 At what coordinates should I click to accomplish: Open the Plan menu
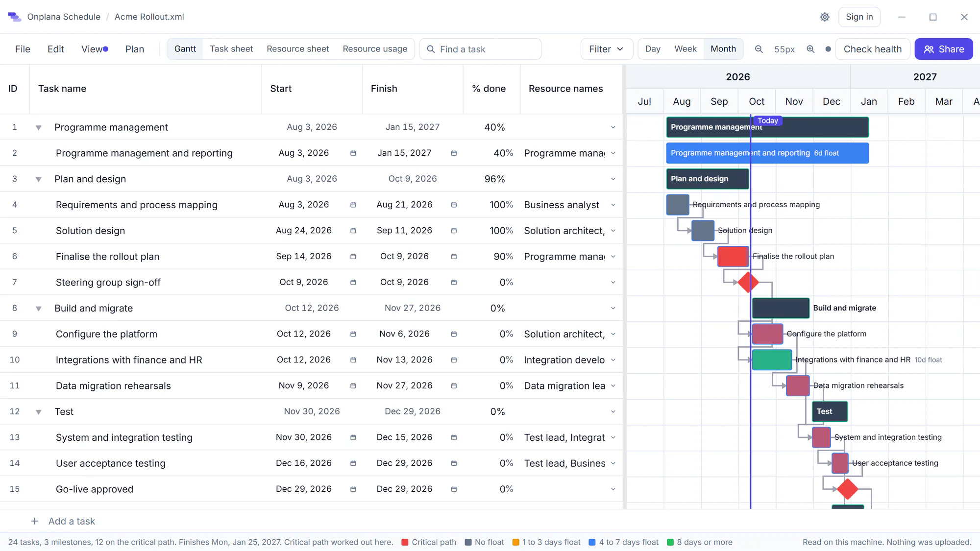pyautogui.click(x=135, y=49)
